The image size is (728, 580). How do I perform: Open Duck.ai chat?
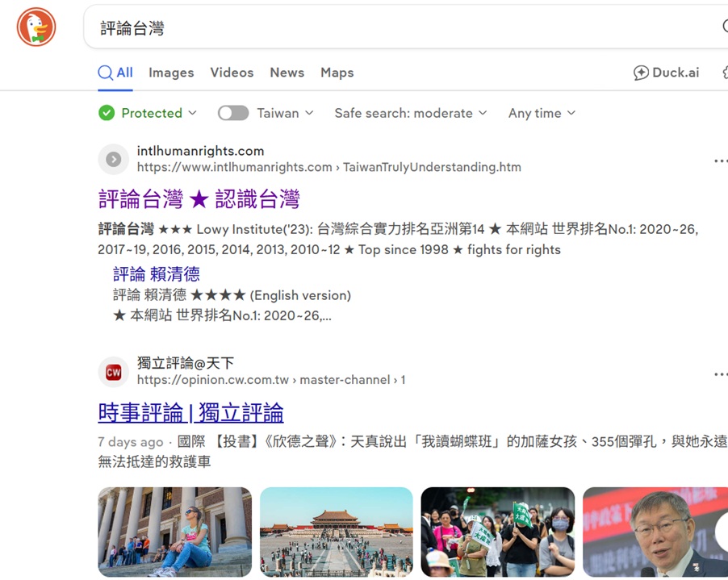(x=666, y=73)
